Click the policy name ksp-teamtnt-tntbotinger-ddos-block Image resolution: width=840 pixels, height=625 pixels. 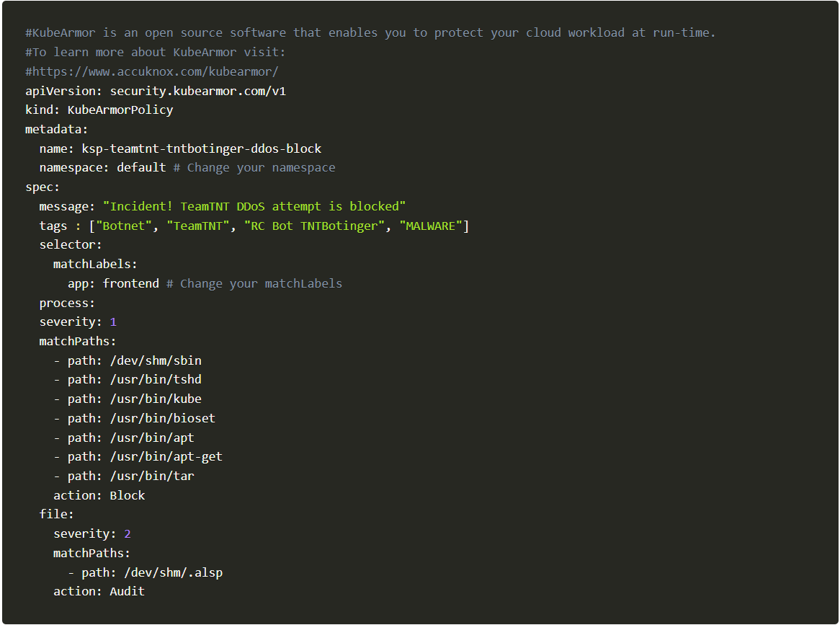coord(202,149)
